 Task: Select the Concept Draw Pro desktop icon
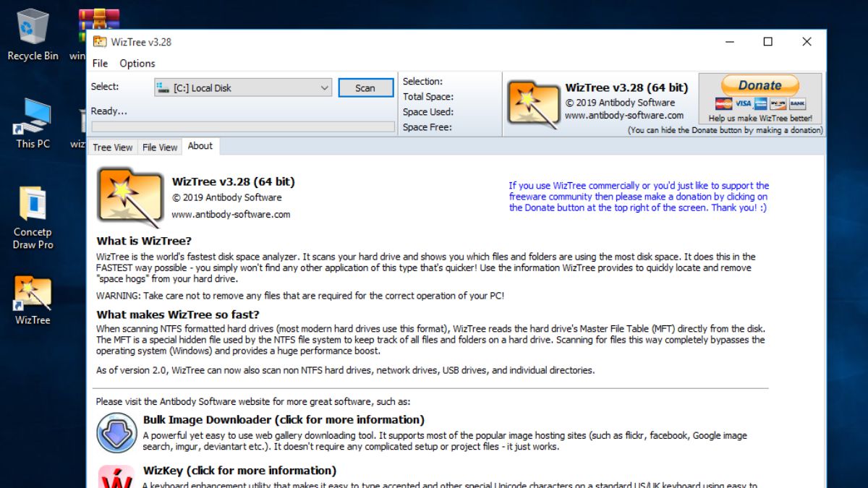click(33, 218)
